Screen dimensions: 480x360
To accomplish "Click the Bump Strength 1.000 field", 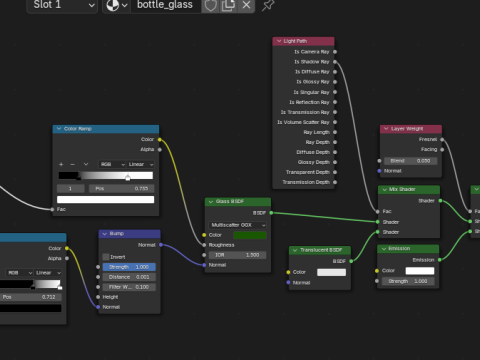I will pos(129,267).
